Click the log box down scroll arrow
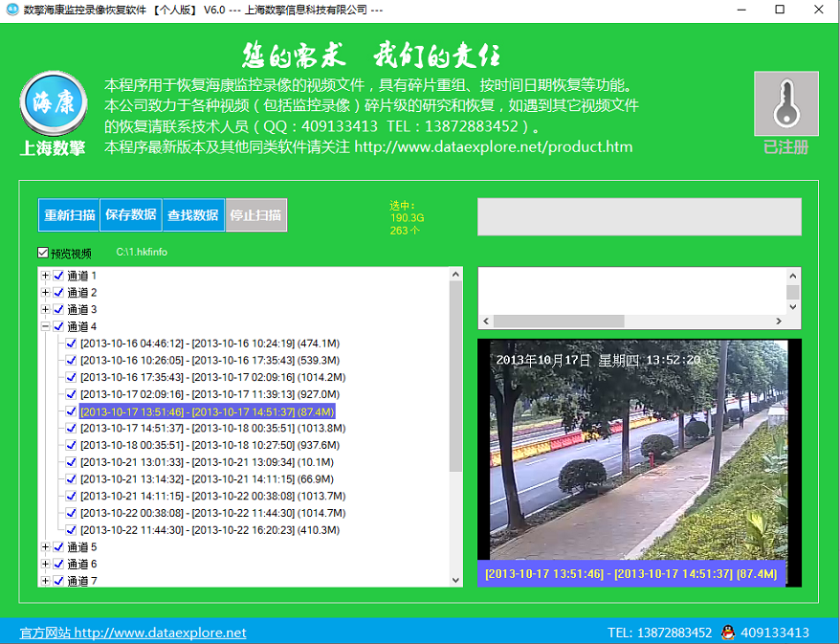The image size is (840, 644). click(793, 307)
